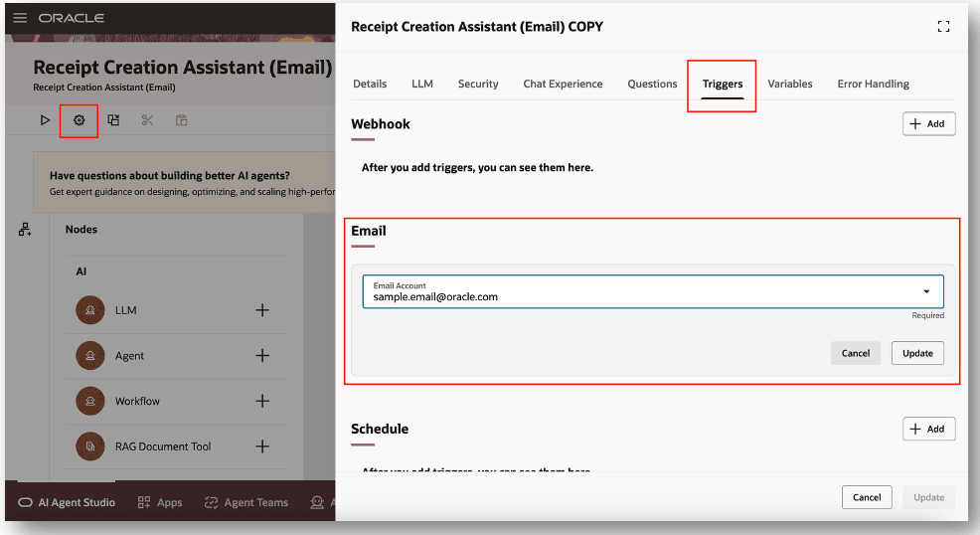Open Apps in bottom navigation bar
The width and height of the screenshot is (980, 535).
[160, 502]
